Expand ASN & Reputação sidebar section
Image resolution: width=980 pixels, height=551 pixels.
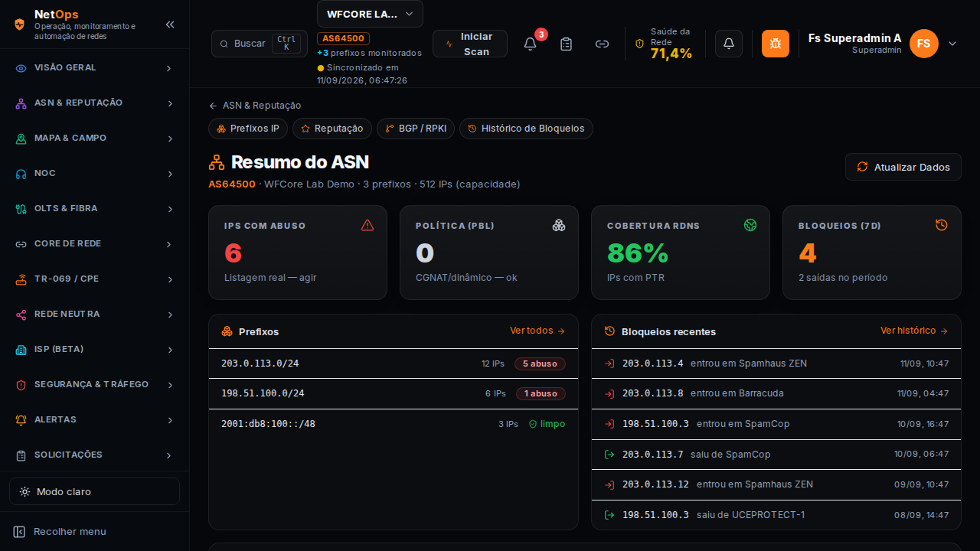(94, 103)
